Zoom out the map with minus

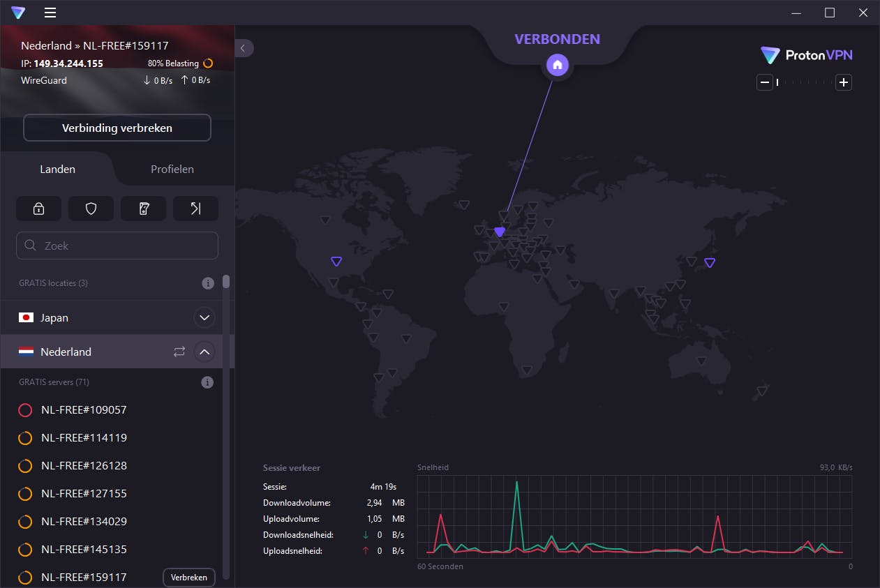tap(765, 82)
